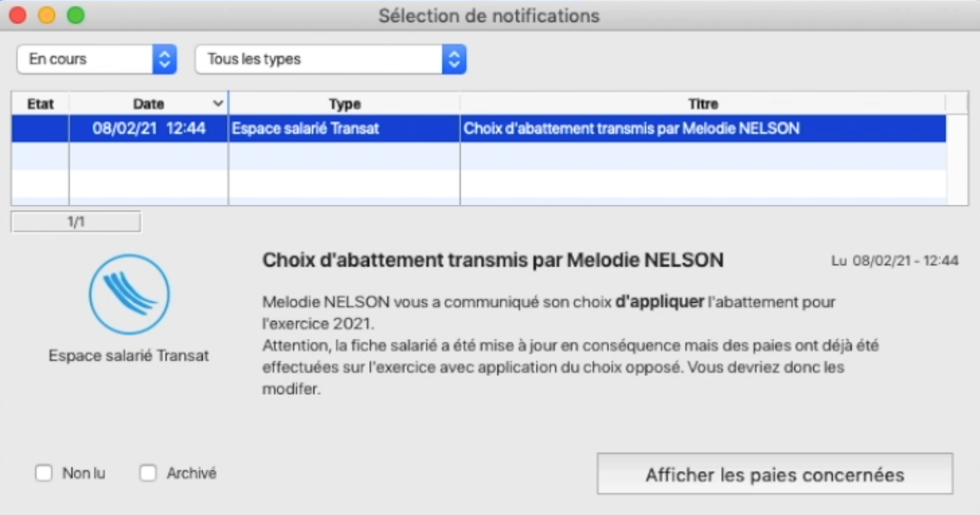
Task: Click Afficher les paies concernées button
Action: tap(775, 474)
